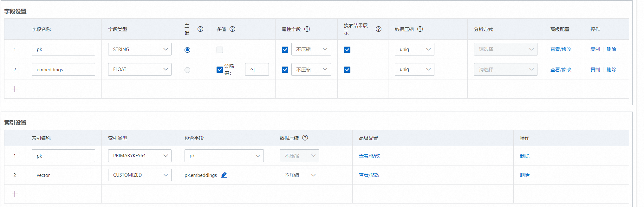Uncheck attribute field checkbox for pk
The image size is (644, 207).
coord(285,50)
